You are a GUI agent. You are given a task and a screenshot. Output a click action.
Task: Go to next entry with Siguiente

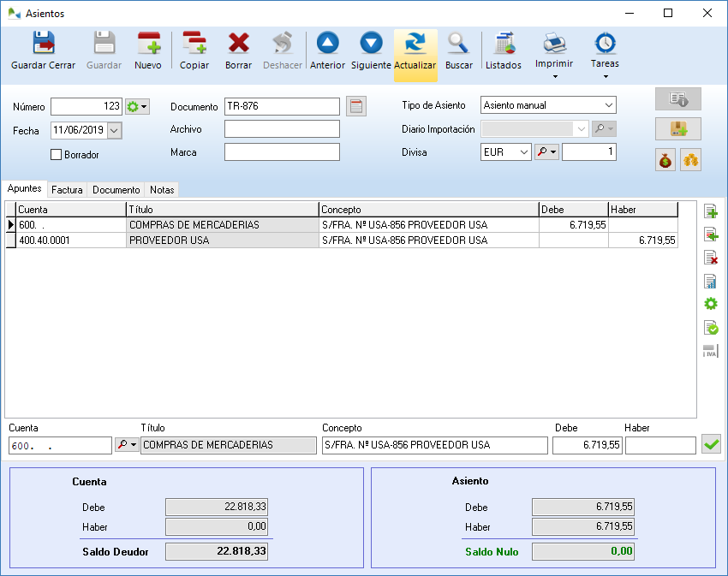[x=371, y=51]
